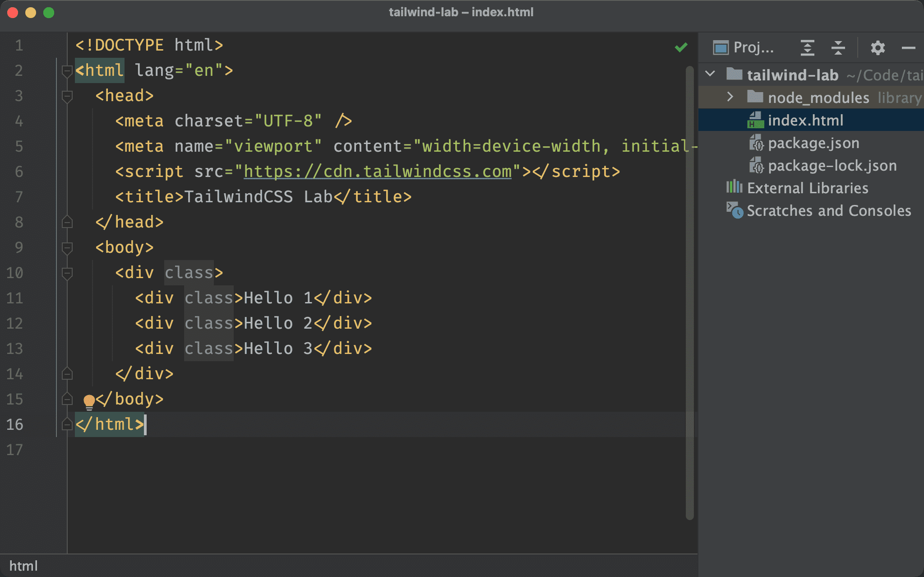Viewport: 924px width, 577px height.
Task: Collapse the html tag fold on line 2
Action: tap(67, 71)
